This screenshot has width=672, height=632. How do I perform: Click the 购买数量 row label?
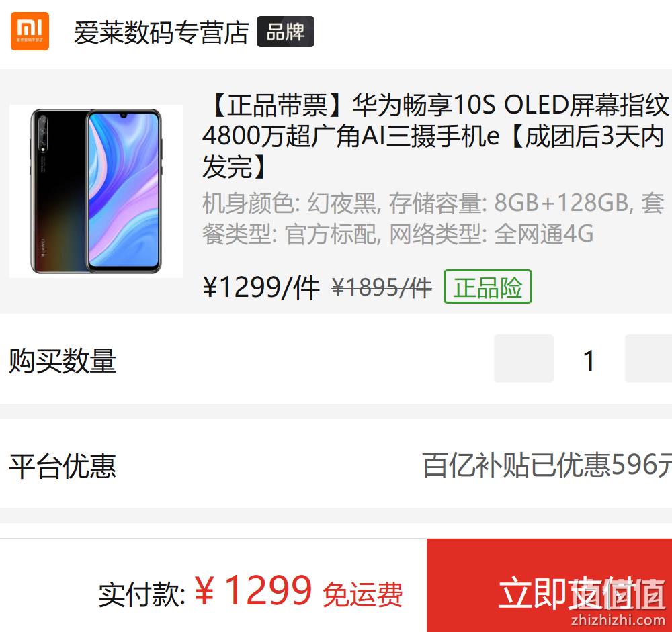pyautogui.click(x=62, y=361)
